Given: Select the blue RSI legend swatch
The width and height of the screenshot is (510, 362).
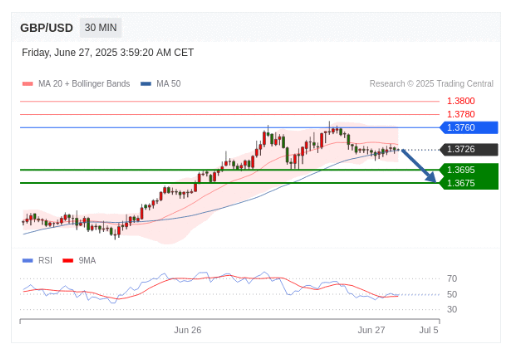Looking at the screenshot, I should pos(27,261).
